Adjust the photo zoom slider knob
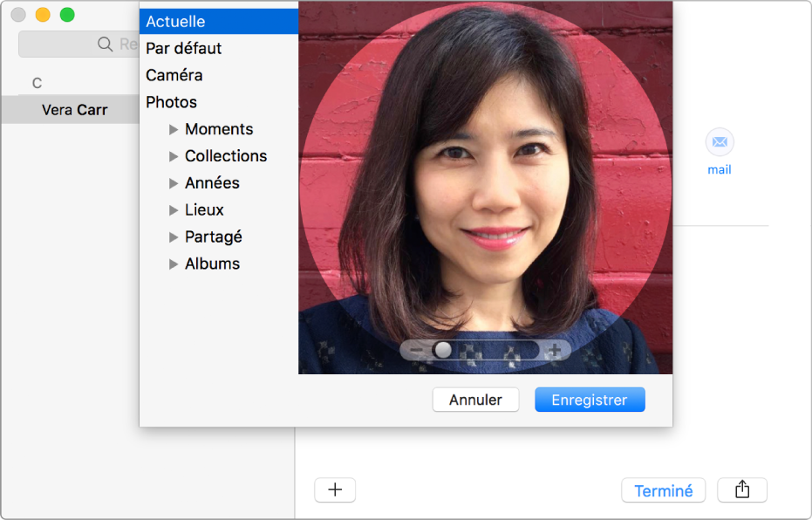 coord(443,349)
